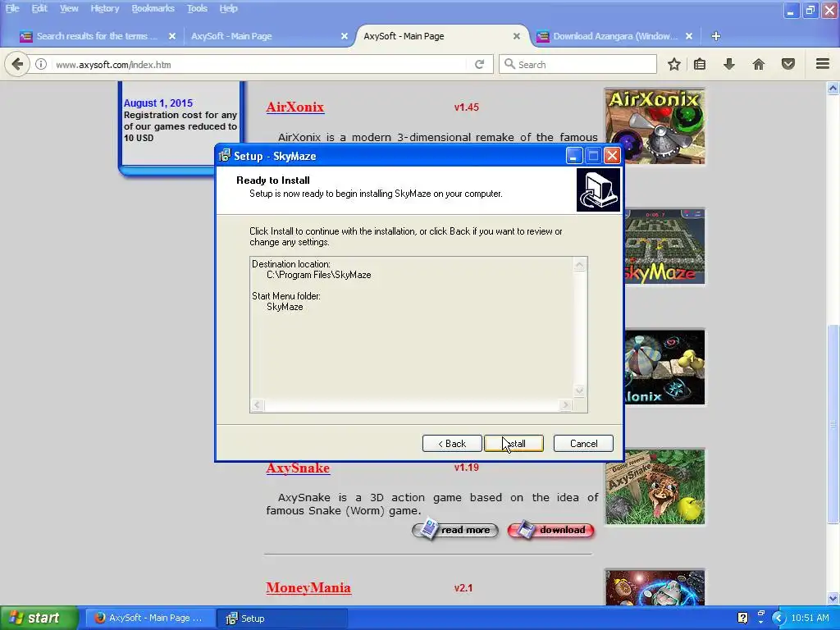Open the File menu

click(12, 8)
